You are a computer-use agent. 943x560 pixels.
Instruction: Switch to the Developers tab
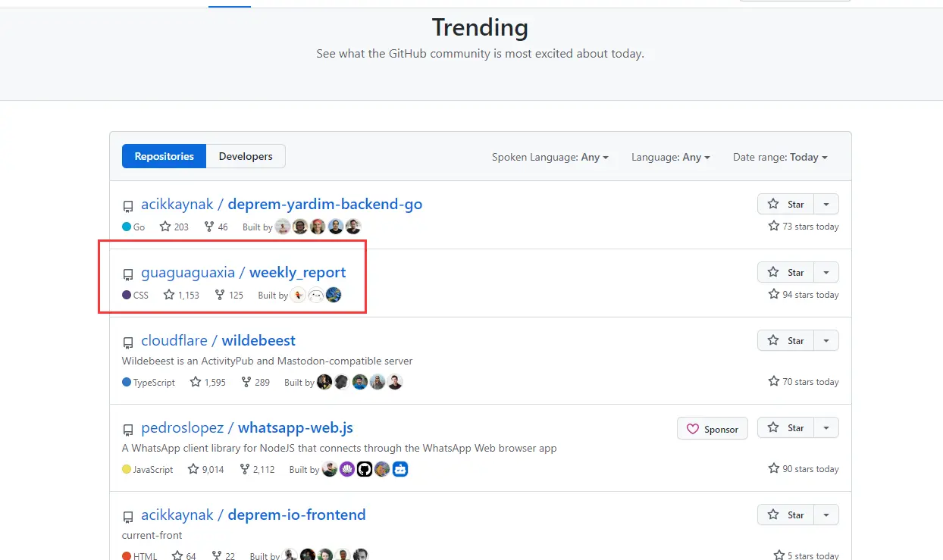(246, 156)
